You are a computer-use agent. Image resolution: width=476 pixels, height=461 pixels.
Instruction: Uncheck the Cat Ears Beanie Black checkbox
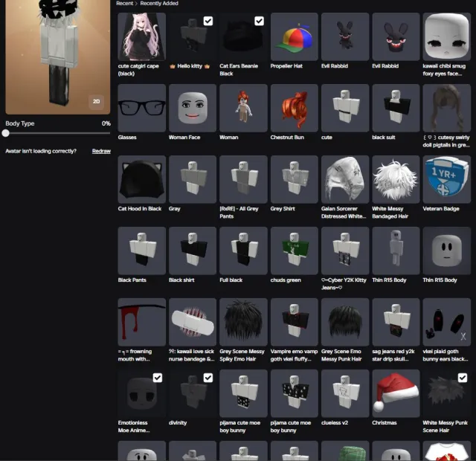259,21
